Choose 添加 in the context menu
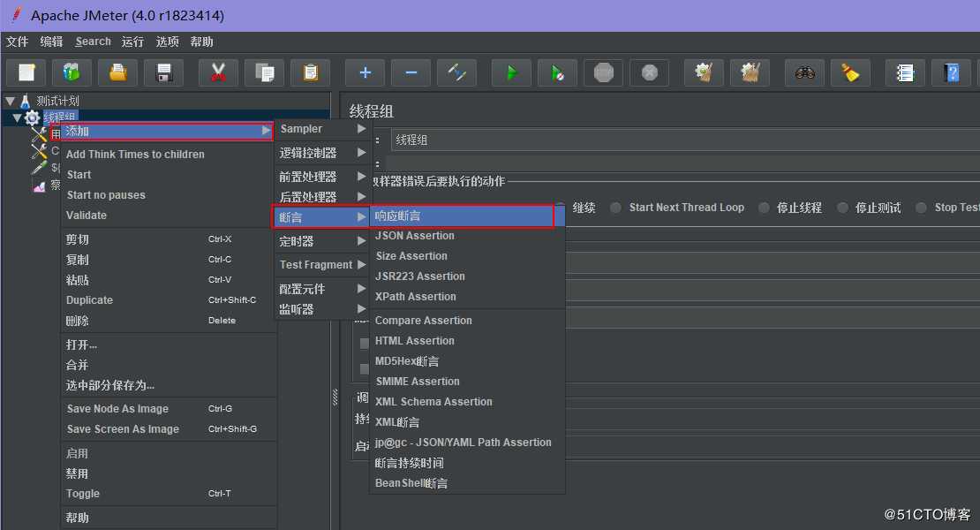The height and width of the screenshot is (530, 980). point(167,132)
